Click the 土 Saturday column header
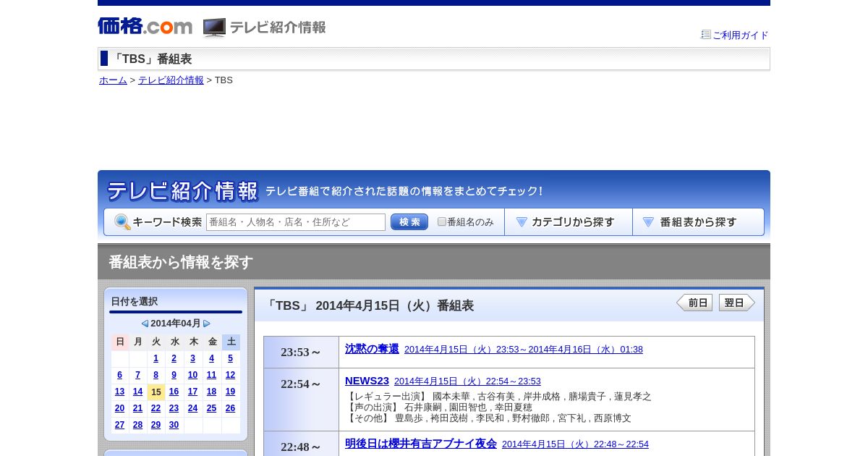The height and width of the screenshot is (456, 868). (231, 342)
